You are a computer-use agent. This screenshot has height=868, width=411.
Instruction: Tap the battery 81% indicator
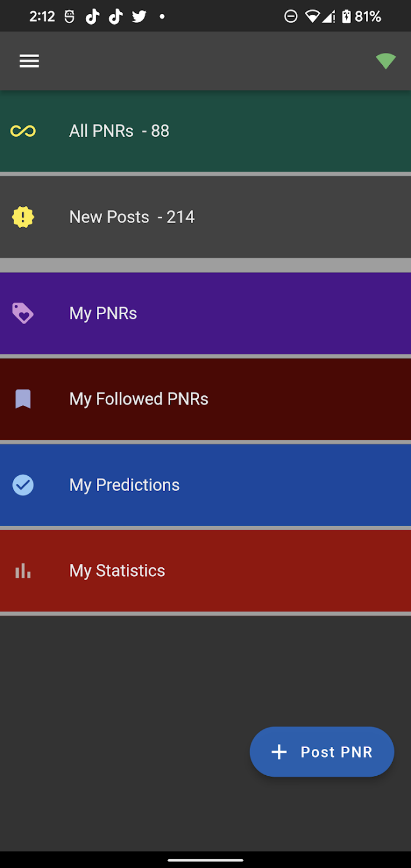[362, 16]
